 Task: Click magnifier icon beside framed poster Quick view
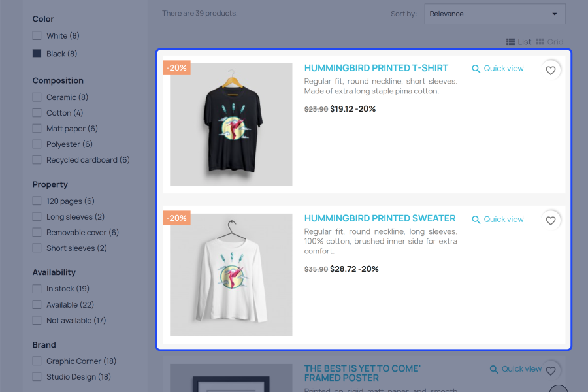494,369
